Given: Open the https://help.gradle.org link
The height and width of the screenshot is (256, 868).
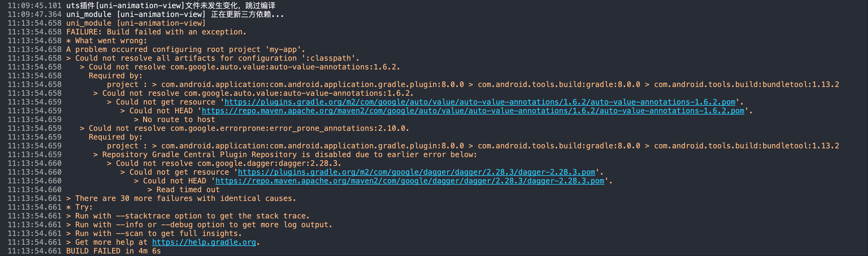Looking at the screenshot, I should pyautogui.click(x=204, y=242).
